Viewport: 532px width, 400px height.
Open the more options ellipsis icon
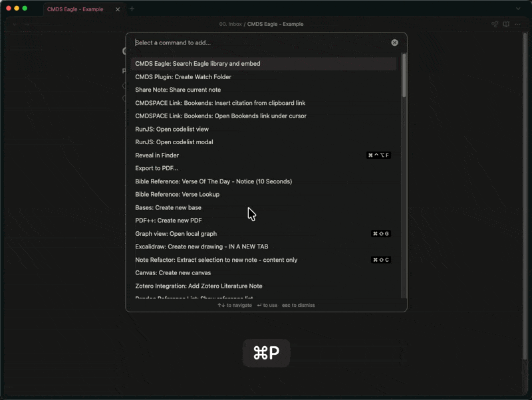[517, 24]
